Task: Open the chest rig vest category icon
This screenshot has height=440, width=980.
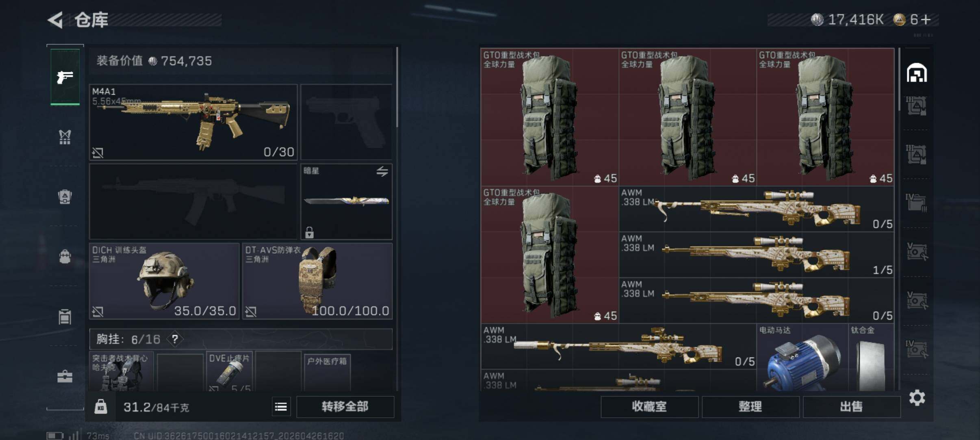Action: (x=65, y=137)
